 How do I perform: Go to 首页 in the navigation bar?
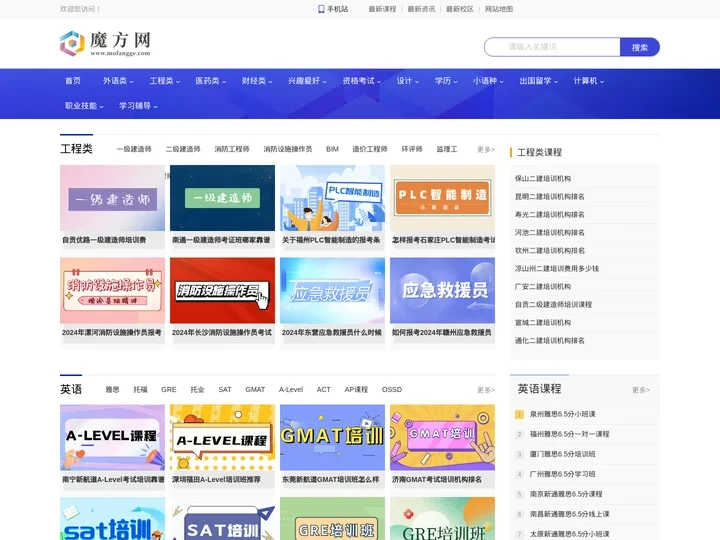click(73, 81)
